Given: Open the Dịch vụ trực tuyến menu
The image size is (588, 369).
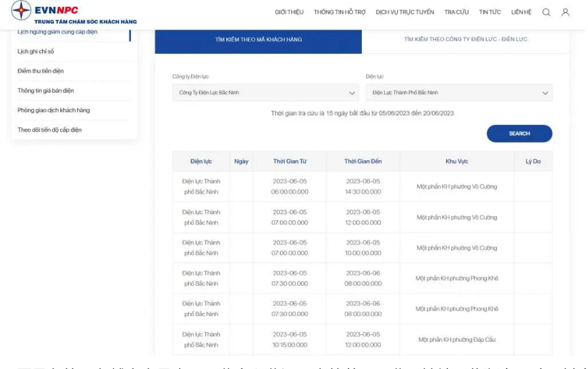Looking at the screenshot, I should (x=405, y=12).
